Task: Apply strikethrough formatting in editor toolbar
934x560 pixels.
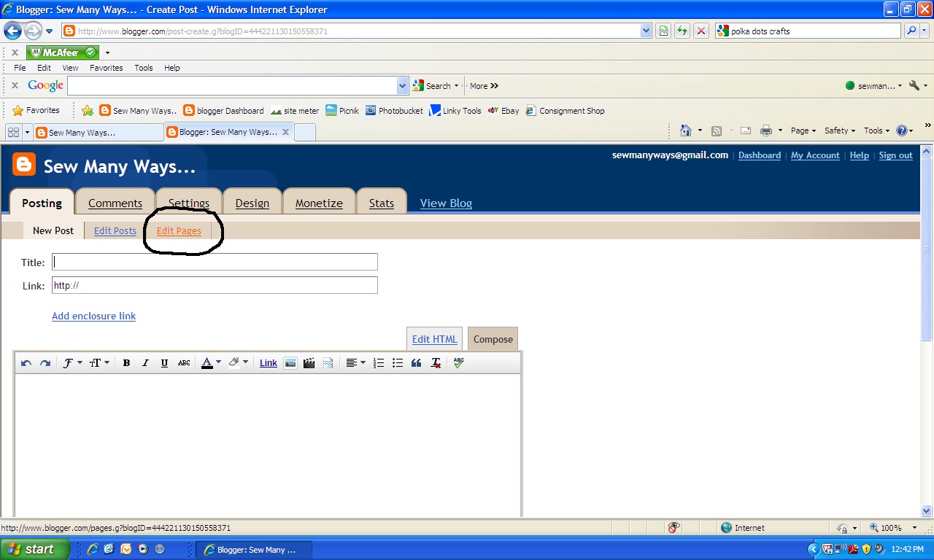Action: (x=184, y=363)
